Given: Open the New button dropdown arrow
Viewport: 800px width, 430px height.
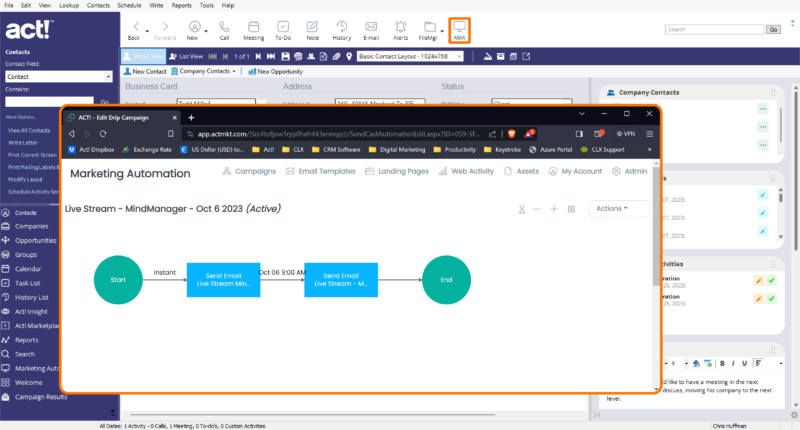Looking at the screenshot, I should click(206, 32).
